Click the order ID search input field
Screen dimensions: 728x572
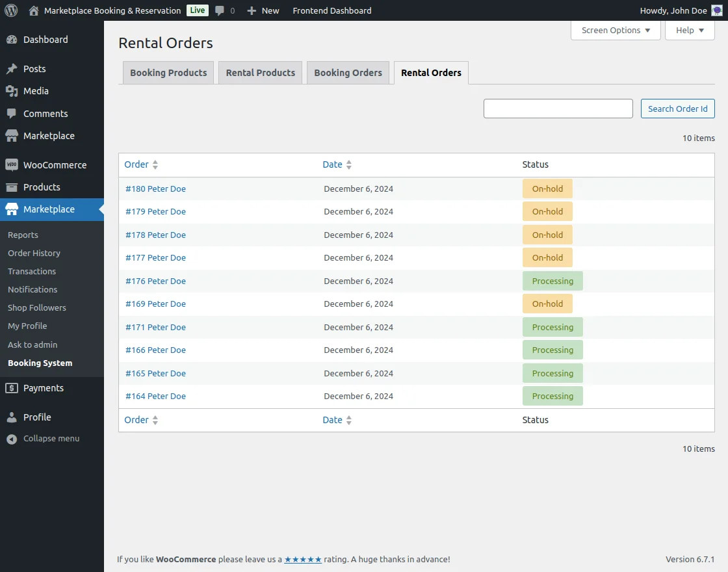[x=558, y=109]
